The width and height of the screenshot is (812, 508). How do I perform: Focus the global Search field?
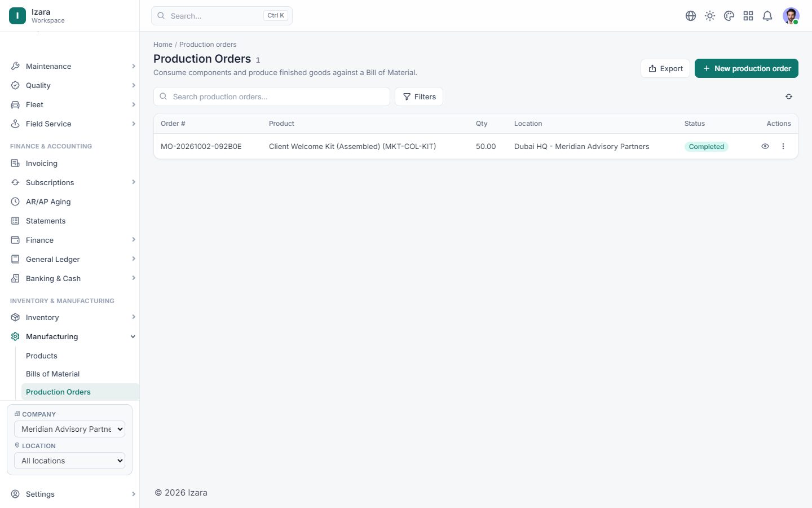point(222,16)
